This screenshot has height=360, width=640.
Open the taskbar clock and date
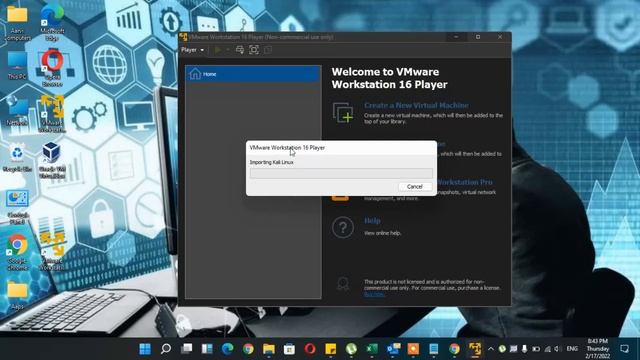(598, 349)
